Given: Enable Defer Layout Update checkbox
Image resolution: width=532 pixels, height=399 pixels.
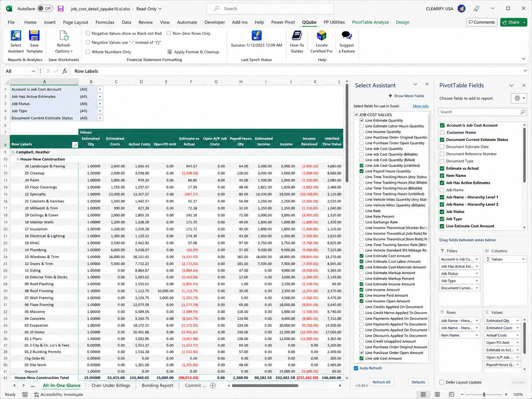Looking at the screenshot, I should (442, 382).
